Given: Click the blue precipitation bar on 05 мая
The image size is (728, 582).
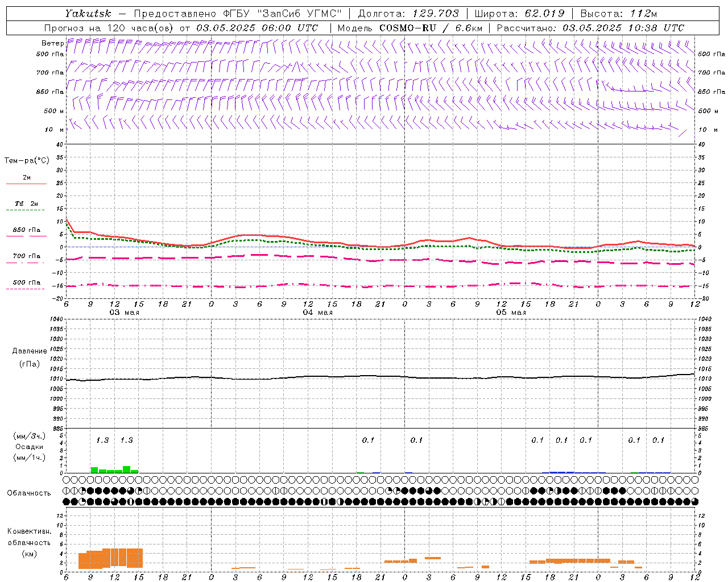Looking at the screenshot, I should click(561, 472).
